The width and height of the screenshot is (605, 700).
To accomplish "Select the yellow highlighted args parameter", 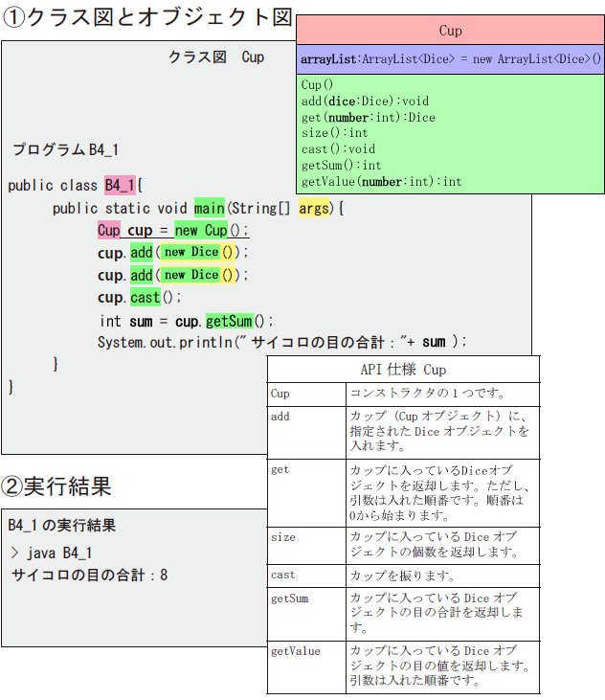I will pos(312,208).
